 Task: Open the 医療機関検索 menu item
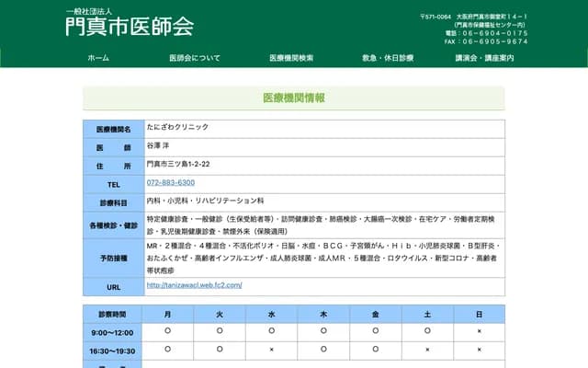click(x=291, y=58)
